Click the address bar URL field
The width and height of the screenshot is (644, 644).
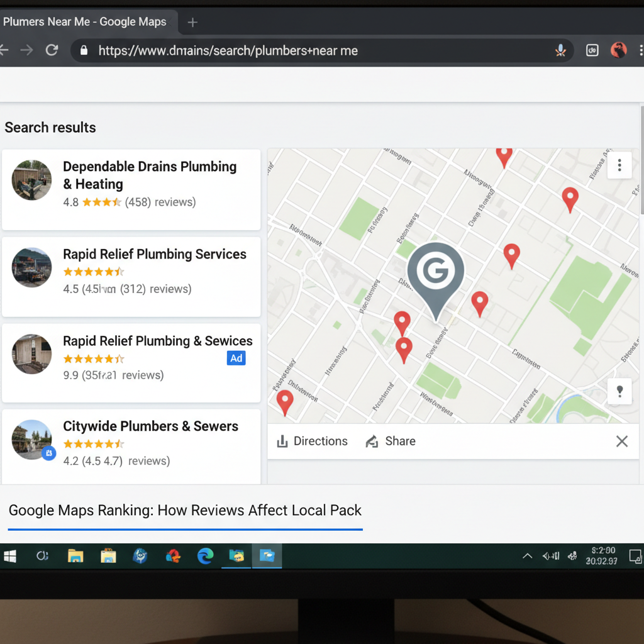322,50
